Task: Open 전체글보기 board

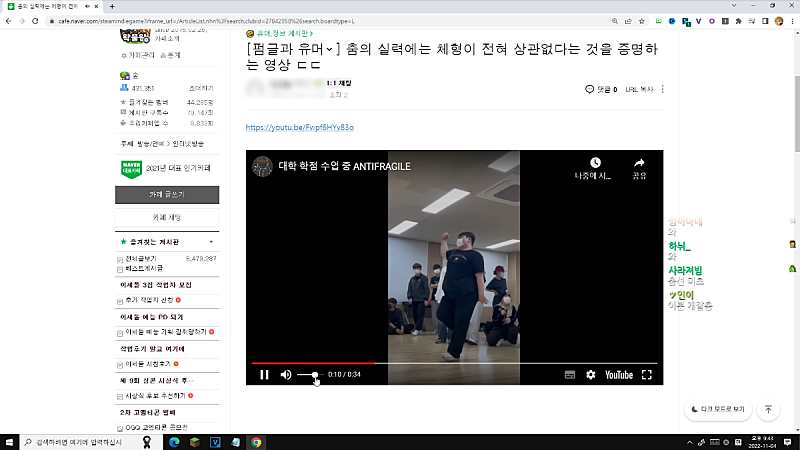Action: point(141,259)
